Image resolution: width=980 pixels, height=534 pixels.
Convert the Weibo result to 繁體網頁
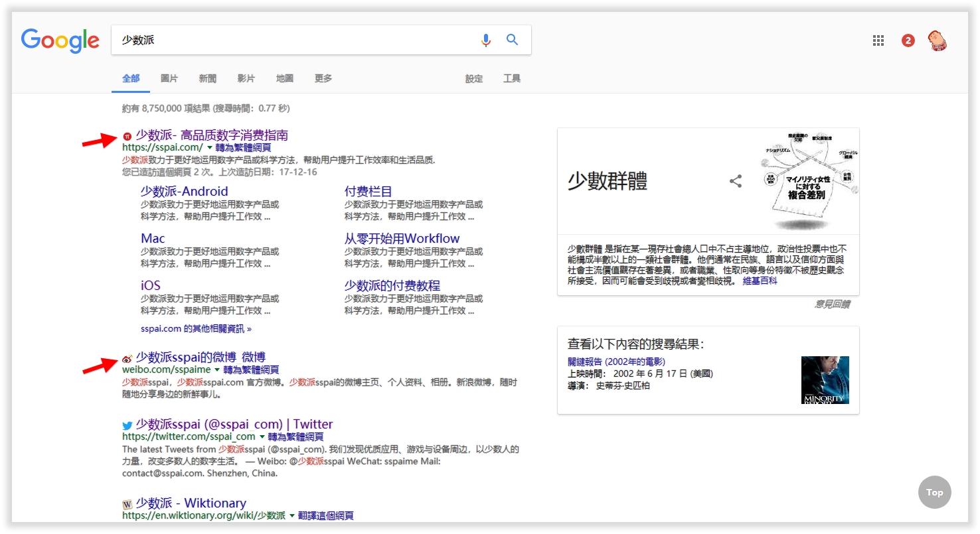(251, 369)
